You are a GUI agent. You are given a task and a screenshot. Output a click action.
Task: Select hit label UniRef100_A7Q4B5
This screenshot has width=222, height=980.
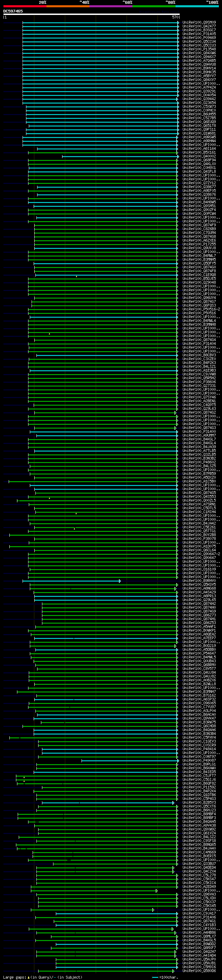point(199,60)
